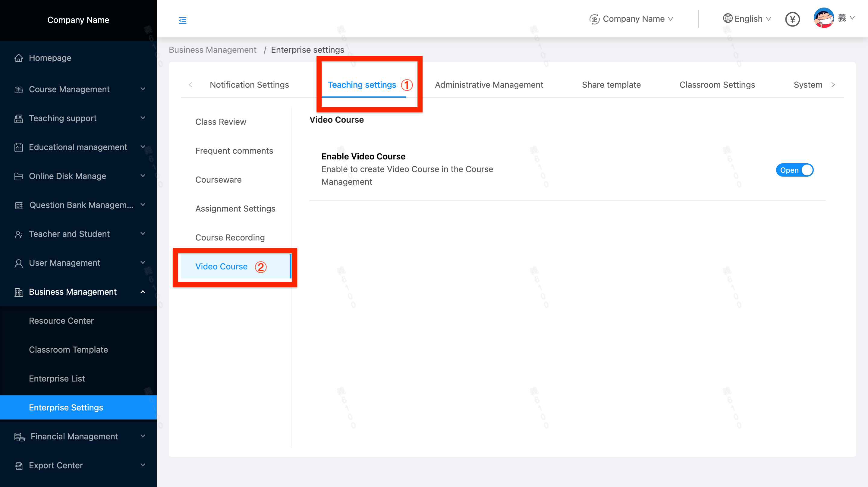The height and width of the screenshot is (487, 868).
Task: Click the Business Management building icon
Action: point(18,292)
